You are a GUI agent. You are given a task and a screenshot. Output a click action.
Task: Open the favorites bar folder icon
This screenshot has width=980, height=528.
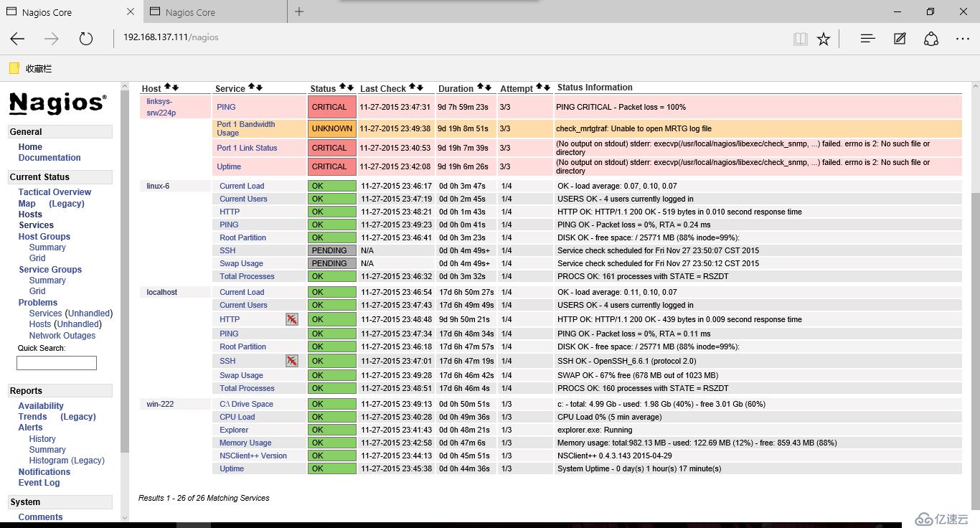tap(14, 68)
